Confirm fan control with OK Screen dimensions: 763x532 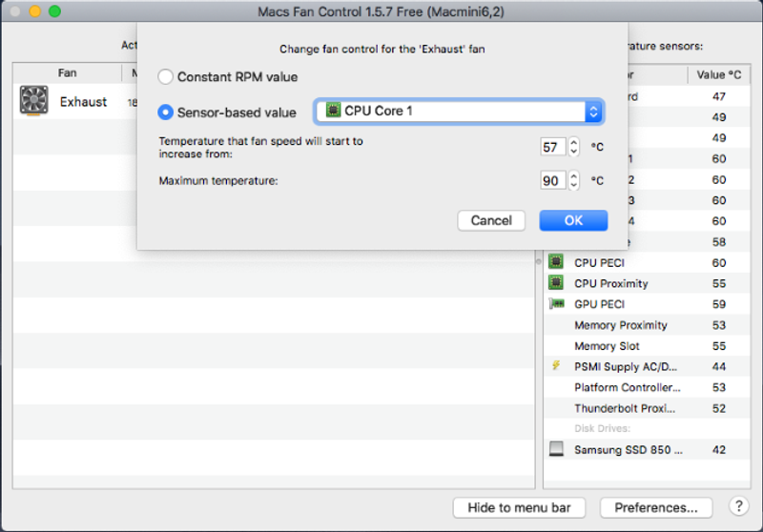tap(573, 220)
